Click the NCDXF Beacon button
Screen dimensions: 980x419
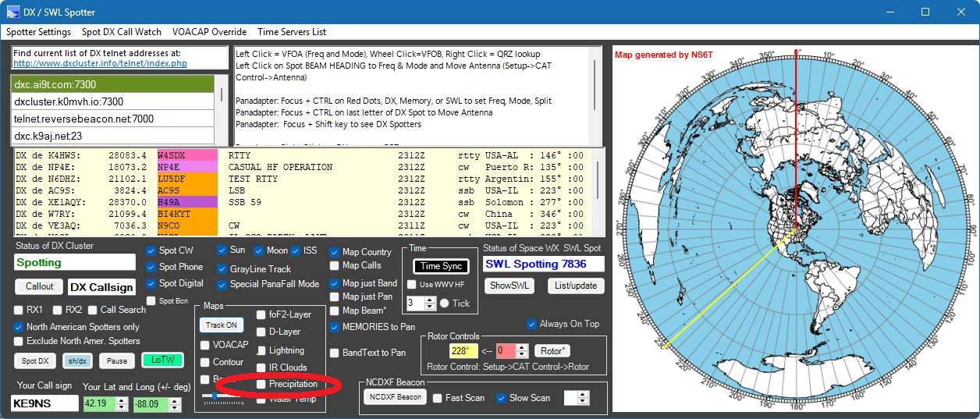point(396,397)
